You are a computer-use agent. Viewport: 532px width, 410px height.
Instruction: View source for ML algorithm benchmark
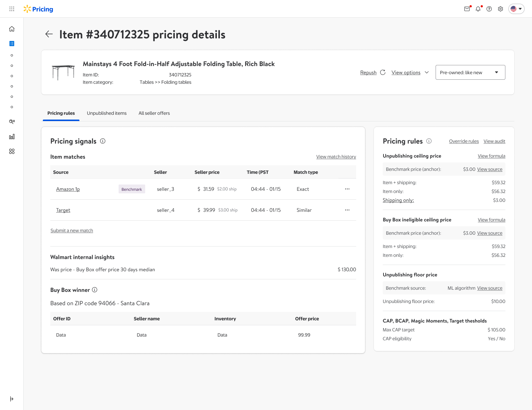coord(490,288)
